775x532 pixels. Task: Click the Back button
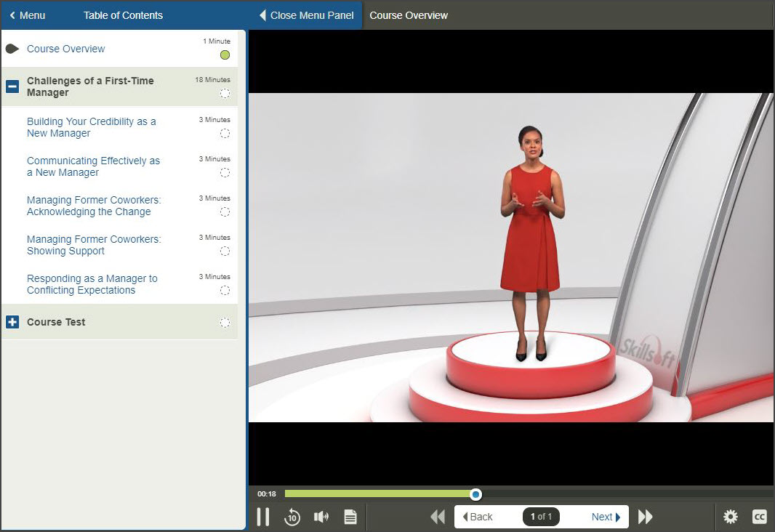coord(478,517)
